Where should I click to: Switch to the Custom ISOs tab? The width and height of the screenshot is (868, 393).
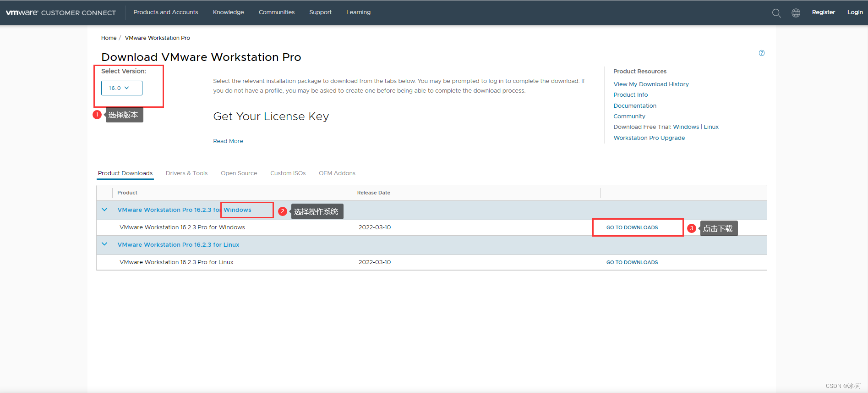[x=288, y=173]
